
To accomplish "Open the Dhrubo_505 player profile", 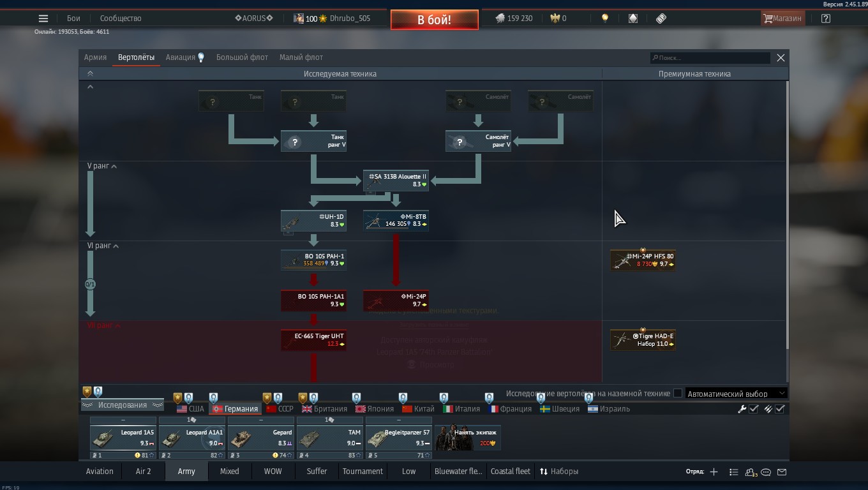I will click(350, 19).
